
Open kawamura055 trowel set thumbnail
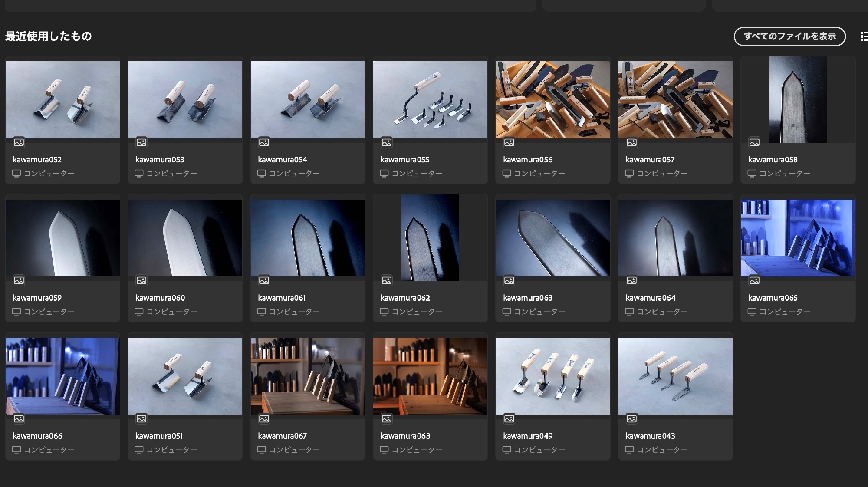coord(430,100)
